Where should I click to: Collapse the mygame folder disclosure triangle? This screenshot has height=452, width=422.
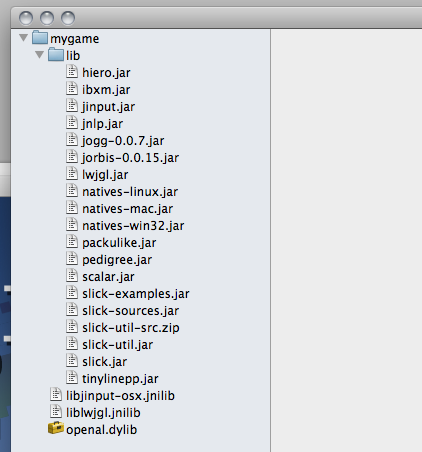click(23, 38)
